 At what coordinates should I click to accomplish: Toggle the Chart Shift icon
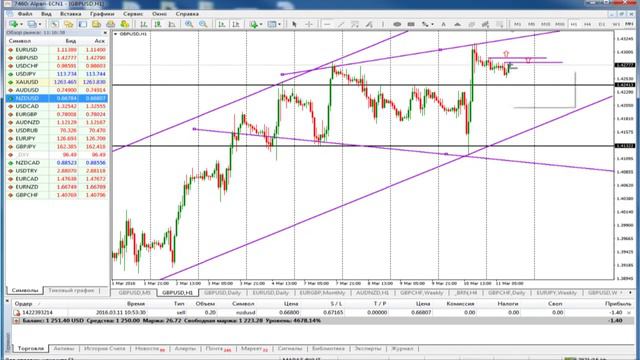coord(236,24)
